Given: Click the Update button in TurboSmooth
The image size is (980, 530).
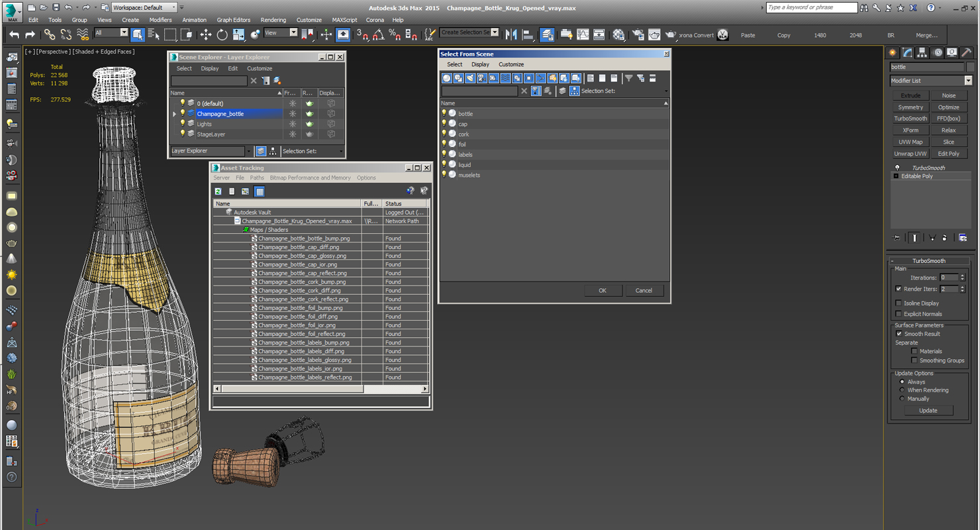Looking at the screenshot, I should click(x=928, y=411).
